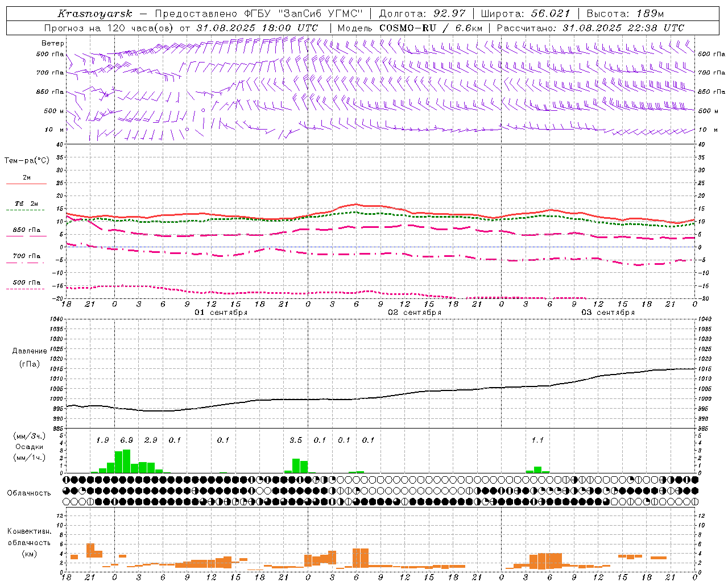Screen dimensions: 728x582
Task: Click the forecast start 31.08.2025 18:00 UTC
Action: [x=257, y=28]
